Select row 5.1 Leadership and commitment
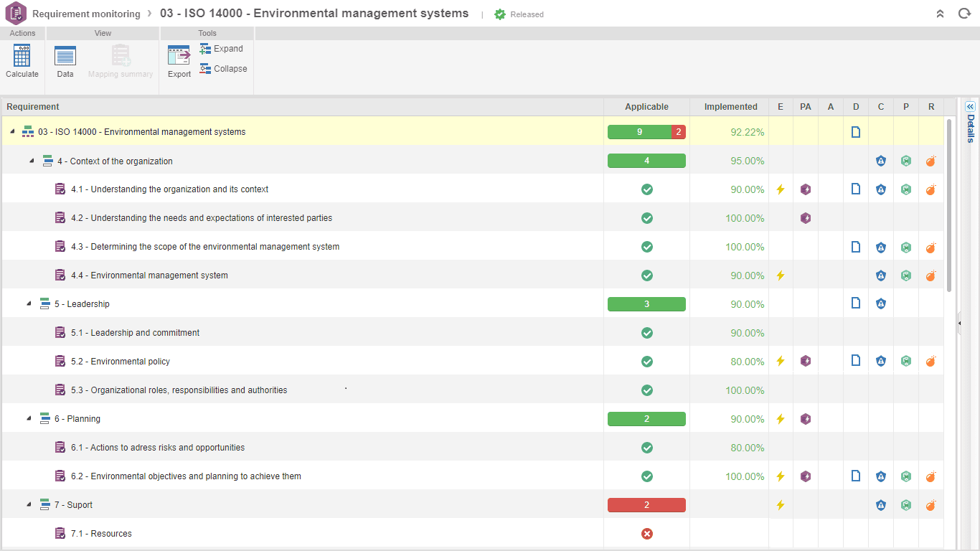The height and width of the screenshot is (551, 980). point(473,333)
